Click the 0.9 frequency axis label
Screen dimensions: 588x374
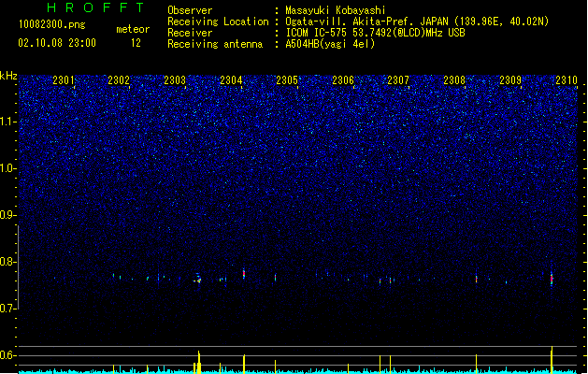click(8, 215)
